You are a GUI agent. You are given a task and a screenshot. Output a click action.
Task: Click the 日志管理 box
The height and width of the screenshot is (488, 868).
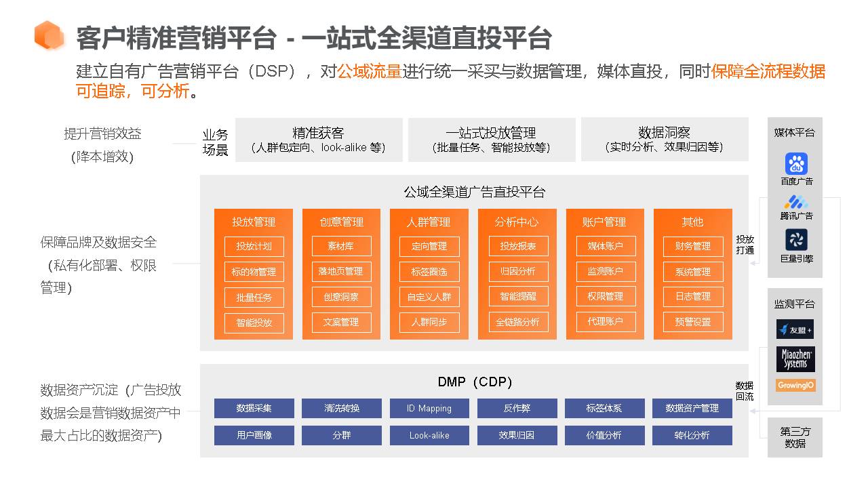point(693,296)
